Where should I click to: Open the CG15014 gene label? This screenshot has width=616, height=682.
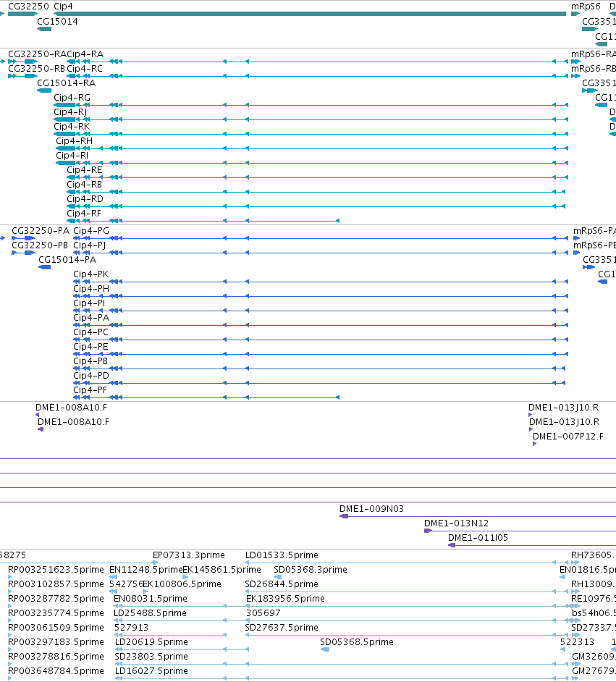(x=57, y=21)
